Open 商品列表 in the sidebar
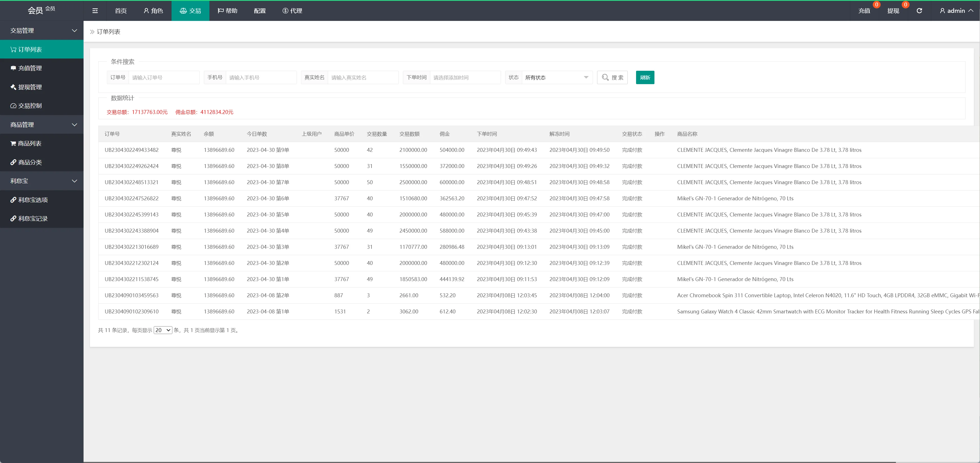 click(30, 143)
